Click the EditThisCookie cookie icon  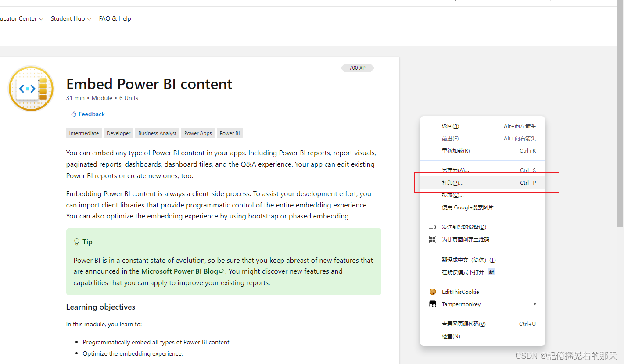coord(433,292)
